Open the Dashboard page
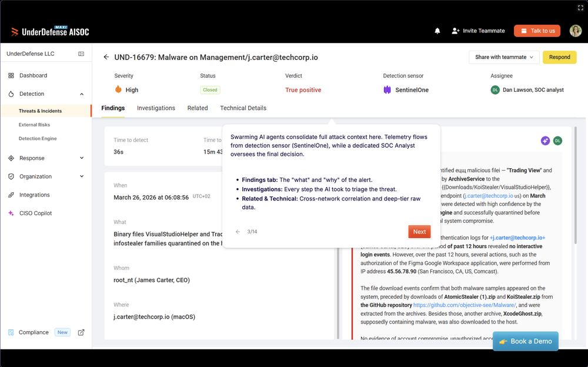Screen dimensions: 588x367 tap(34, 75)
